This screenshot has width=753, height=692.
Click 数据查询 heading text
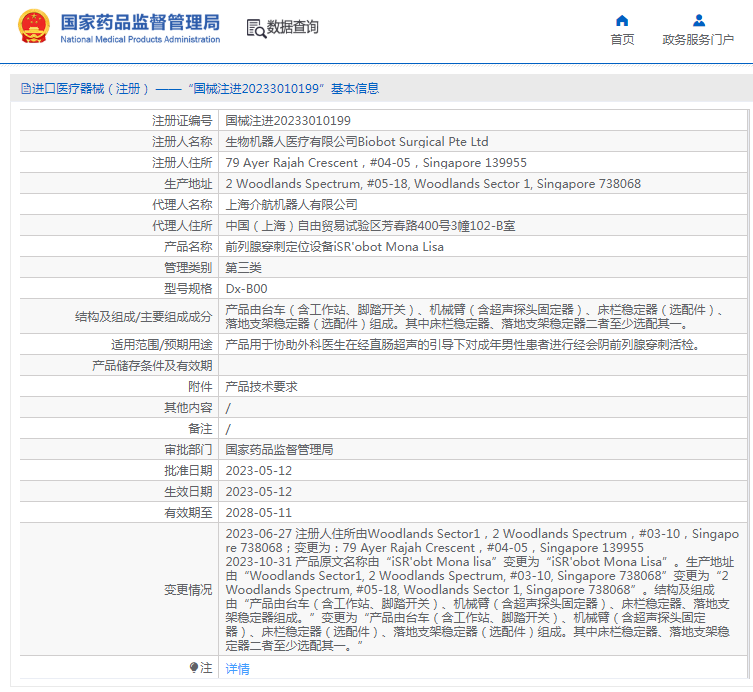point(292,27)
